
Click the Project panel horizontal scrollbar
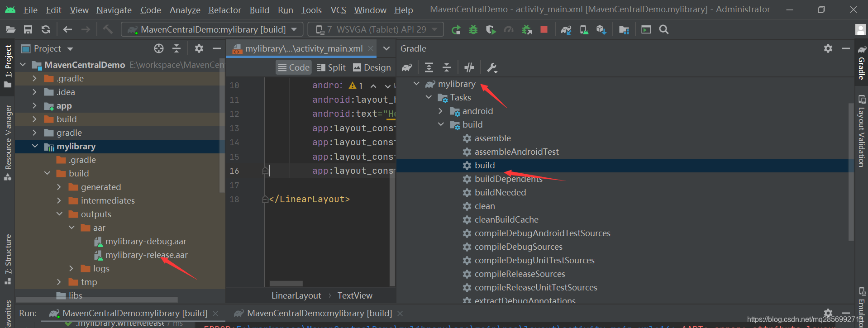(97, 300)
